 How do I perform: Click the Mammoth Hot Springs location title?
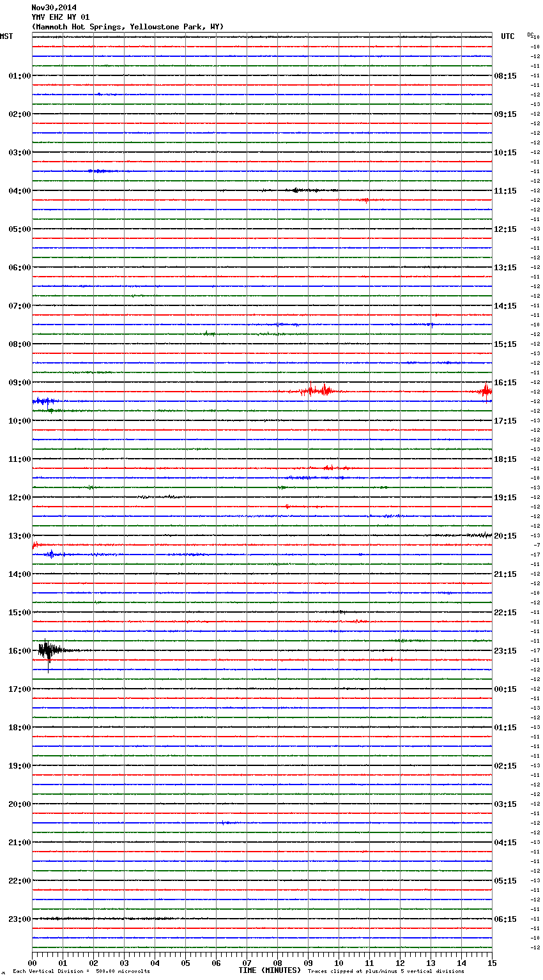(x=128, y=27)
